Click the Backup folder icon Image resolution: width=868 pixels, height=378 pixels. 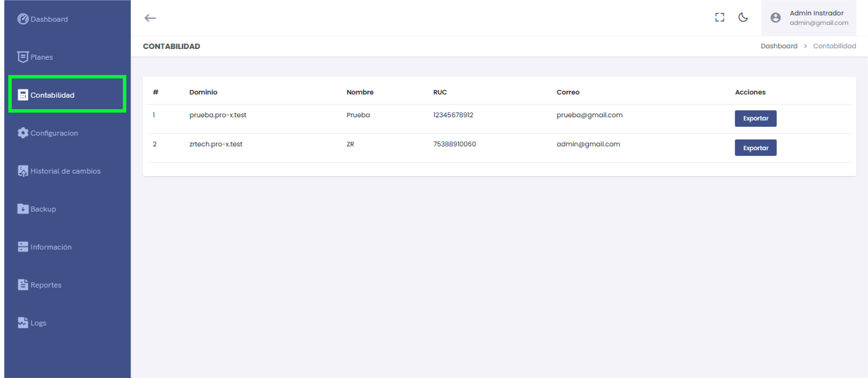point(23,209)
